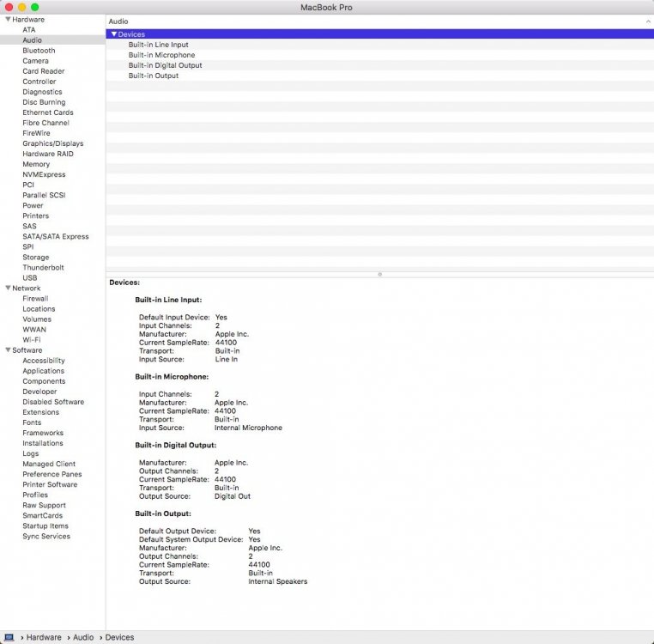Open Startup Items section
Viewport: 654px width, 644px height.
(x=45, y=526)
